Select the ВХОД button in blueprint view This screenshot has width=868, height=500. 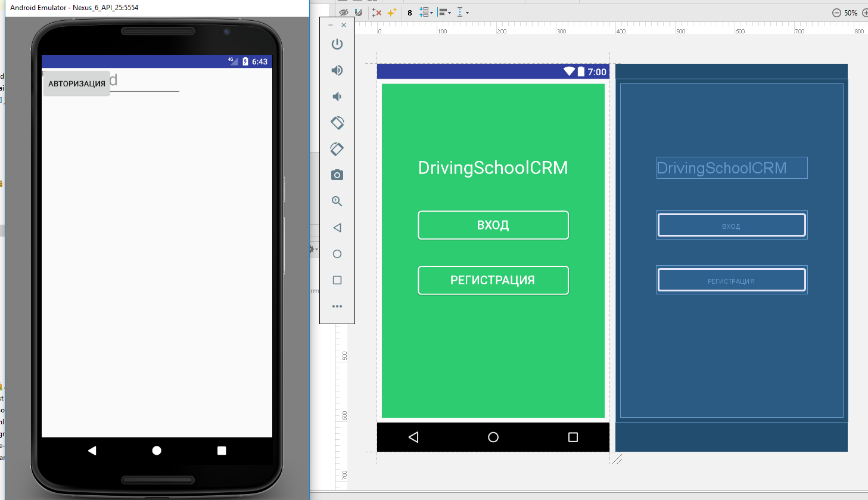click(x=732, y=225)
